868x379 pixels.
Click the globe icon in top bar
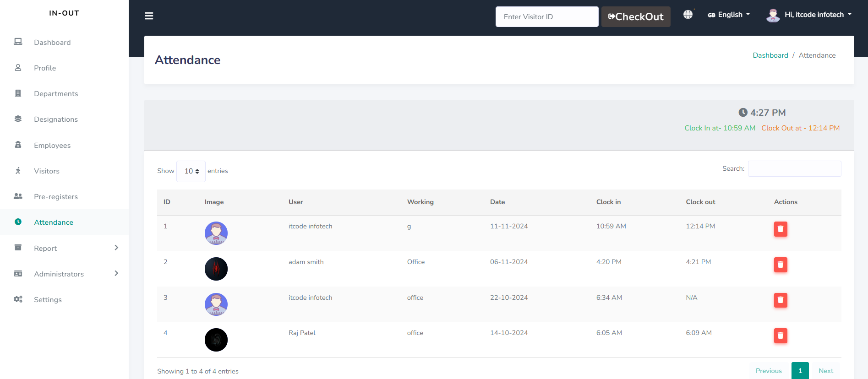[688, 15]
